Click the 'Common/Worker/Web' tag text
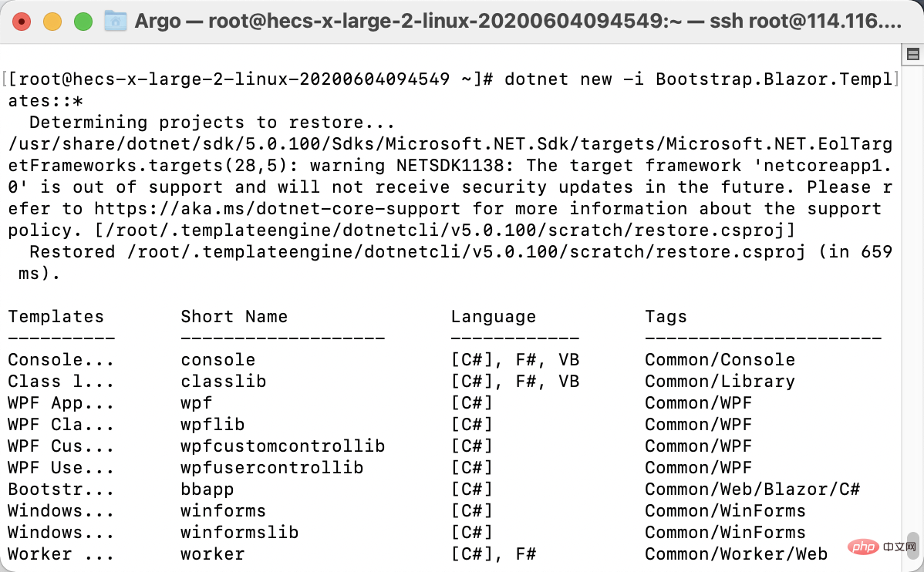The height and width of the screenshot is (572, 924). (736, 553)
